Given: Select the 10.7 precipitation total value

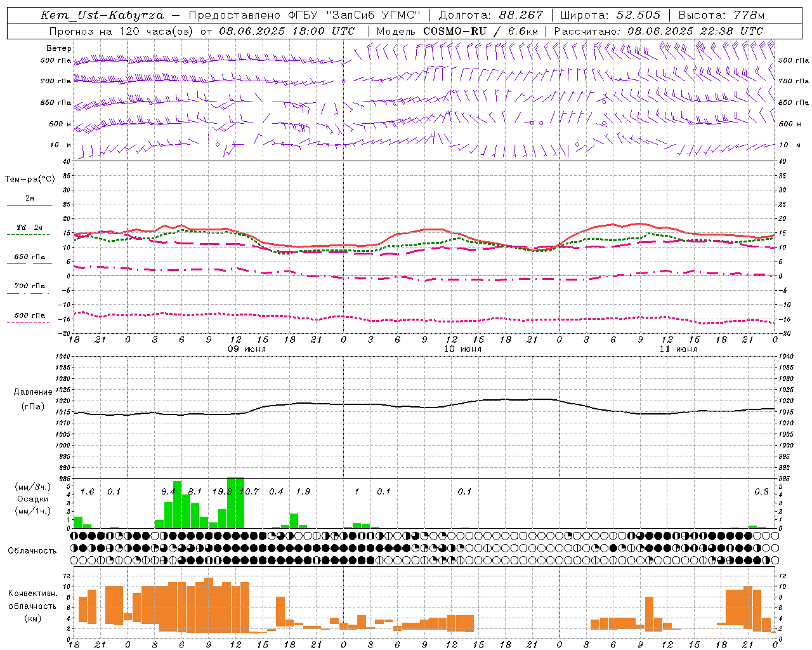Looking at the screenshot, I should point(249,491).
